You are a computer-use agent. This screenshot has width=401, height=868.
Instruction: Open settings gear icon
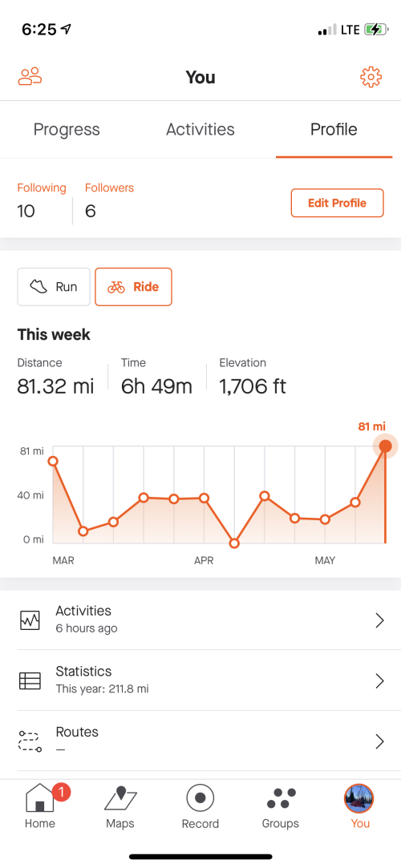pyautogui.click(x=371, y=77)
